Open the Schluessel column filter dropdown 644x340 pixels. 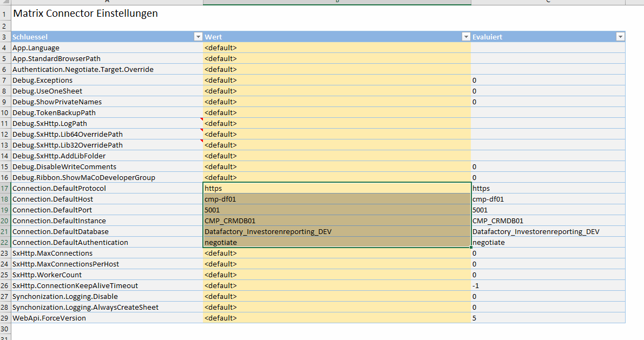[198, 37]
